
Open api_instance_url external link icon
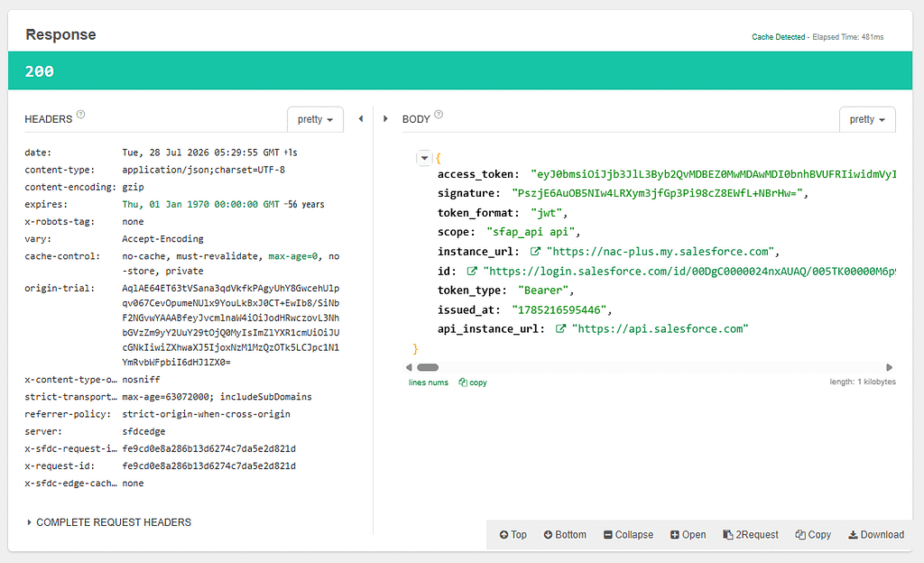tap(560, 328)
